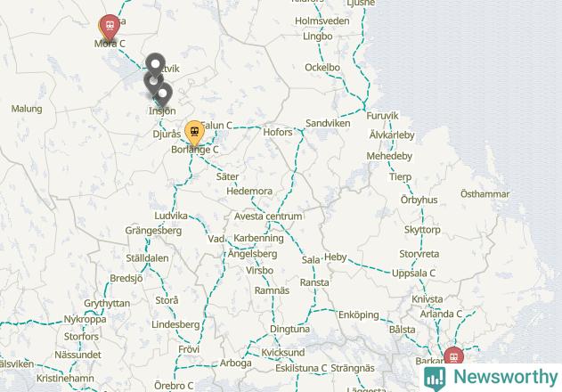
Task: Select the lowest gray pin above Insjön
Action: (x=163, y=94)
